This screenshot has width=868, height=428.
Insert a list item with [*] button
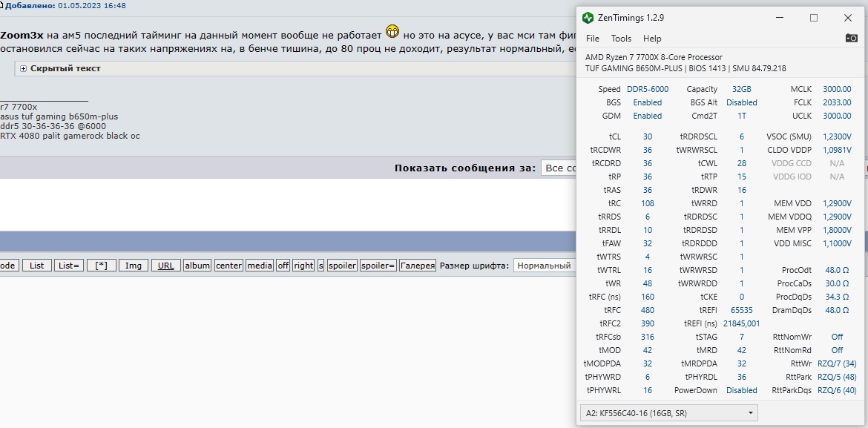[102, 266]
